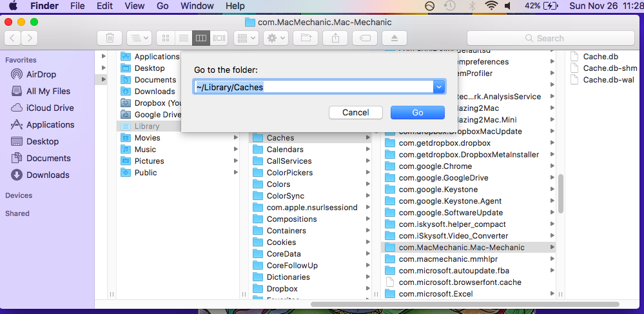Image resolution: width=644 pixels, height=314 pixels.
Task: Click the Forward navigation arrow
Action: coord(30,38)
